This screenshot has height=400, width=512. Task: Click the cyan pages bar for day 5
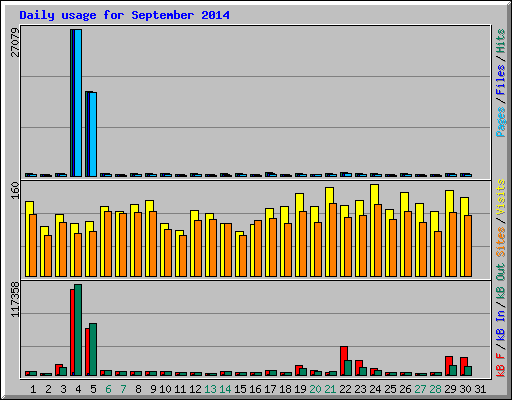(93, 134)
